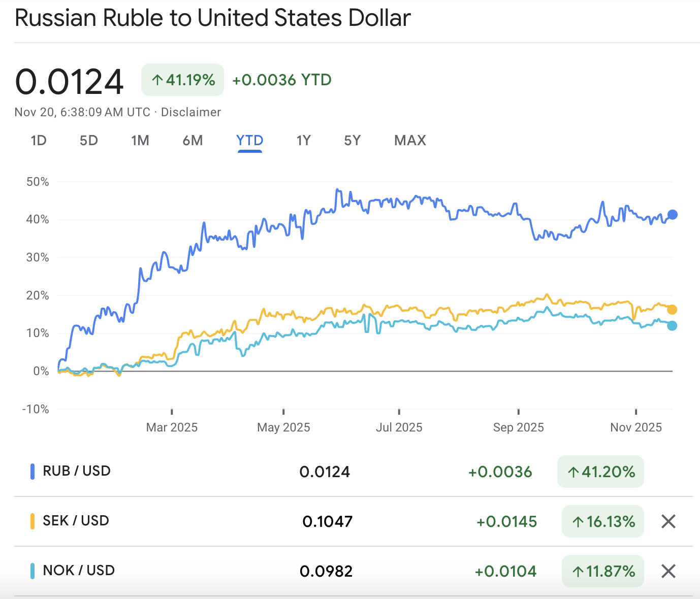Select the blue endpoint dot on the chart
Viewport: 700px width, 599px height.
(x=672, y=214)
